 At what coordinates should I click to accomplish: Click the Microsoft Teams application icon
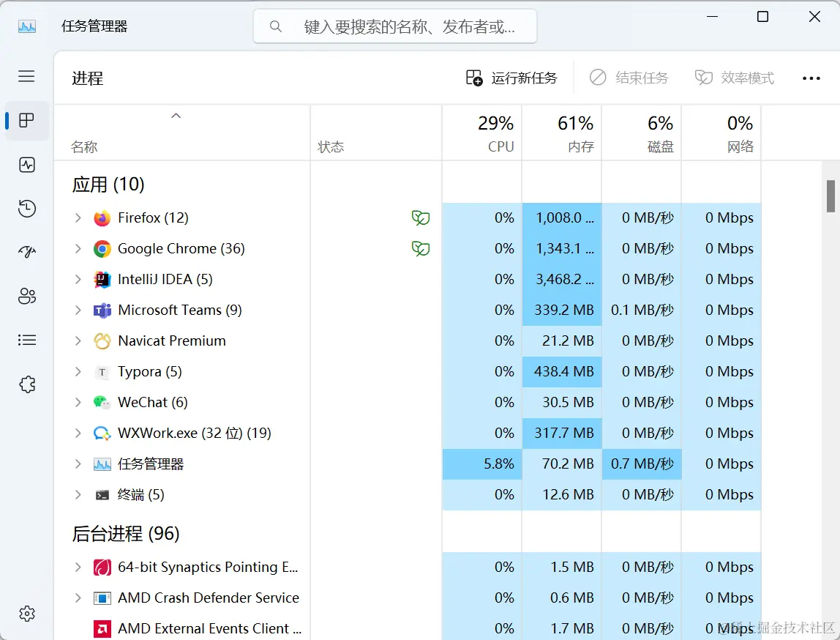coord(102,310)
